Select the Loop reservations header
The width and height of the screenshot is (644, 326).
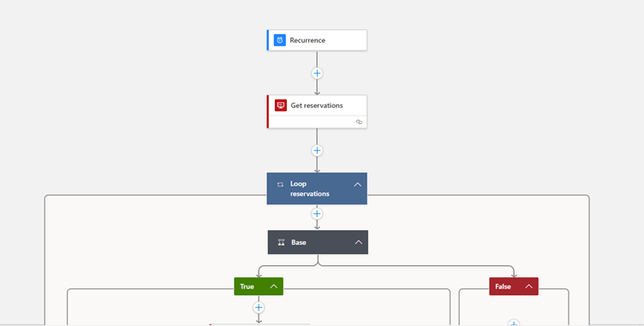click(x=317, y=188)
